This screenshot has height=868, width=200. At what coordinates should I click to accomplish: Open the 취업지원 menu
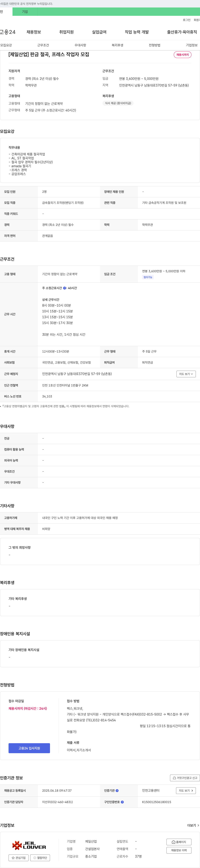click(x=66, y=32)
